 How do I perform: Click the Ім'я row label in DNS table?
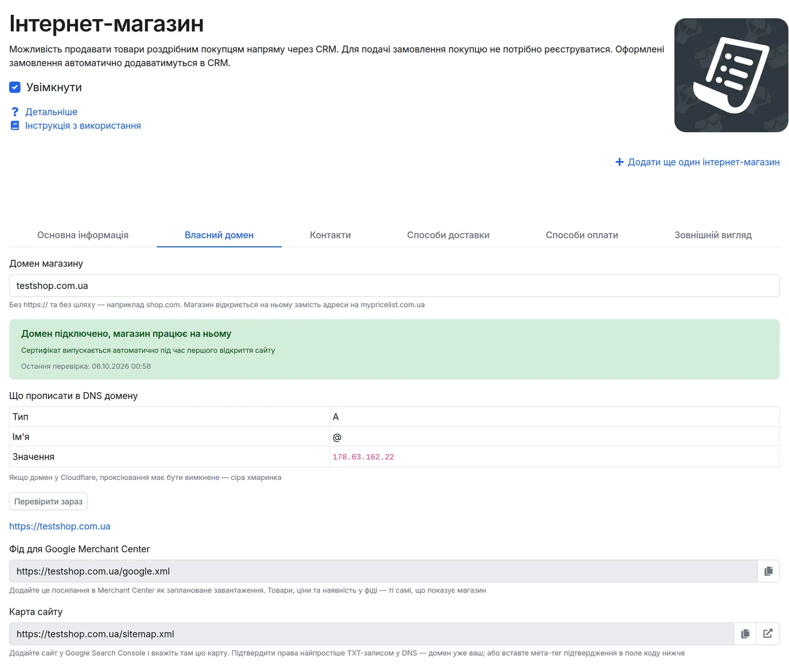coord(21,437)
